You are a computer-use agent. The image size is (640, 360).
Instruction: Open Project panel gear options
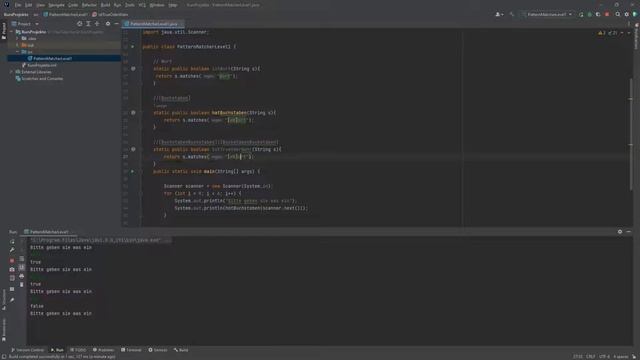coord(108,24)
